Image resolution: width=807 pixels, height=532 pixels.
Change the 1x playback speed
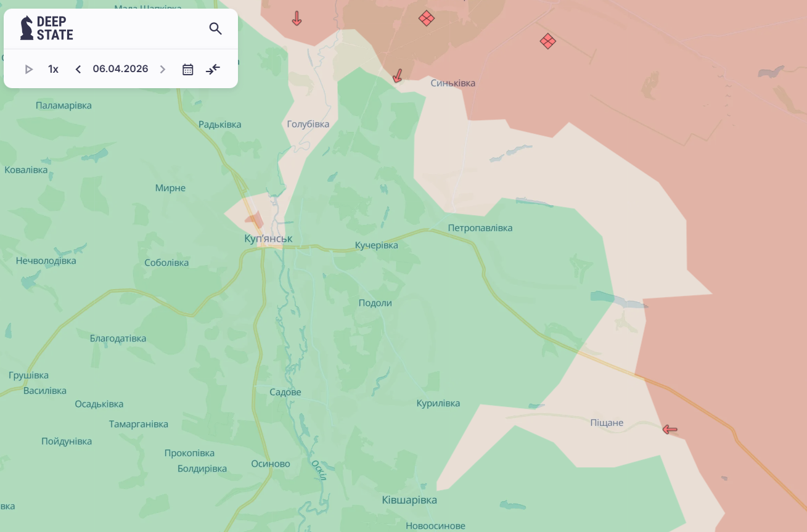tap(54, 69)
